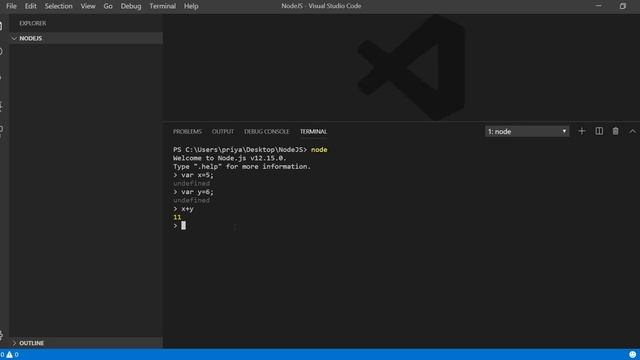Viewport: 640px width, 360px height.
Task: Click the 'PS C:\Users\priya\Desktop\NodeJS> node' line
Action: (x=250, y=150)
